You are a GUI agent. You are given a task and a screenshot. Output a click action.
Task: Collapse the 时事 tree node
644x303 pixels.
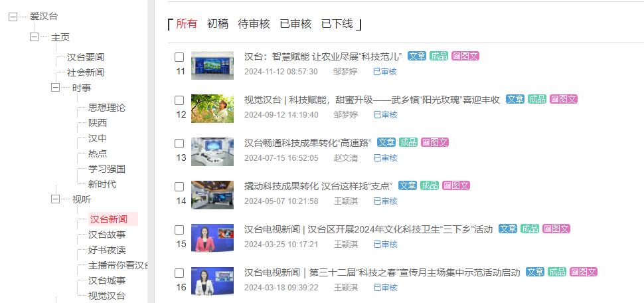tap(55, 88)
